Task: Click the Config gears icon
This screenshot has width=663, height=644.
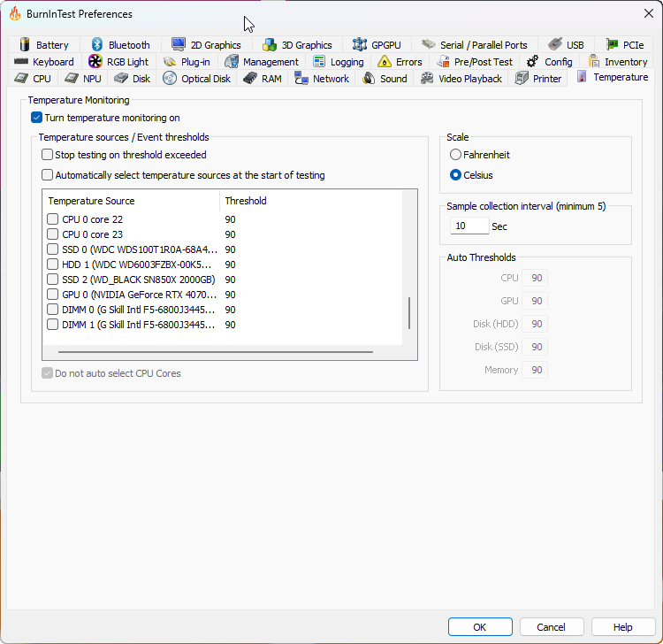Action: coord(533,61)
